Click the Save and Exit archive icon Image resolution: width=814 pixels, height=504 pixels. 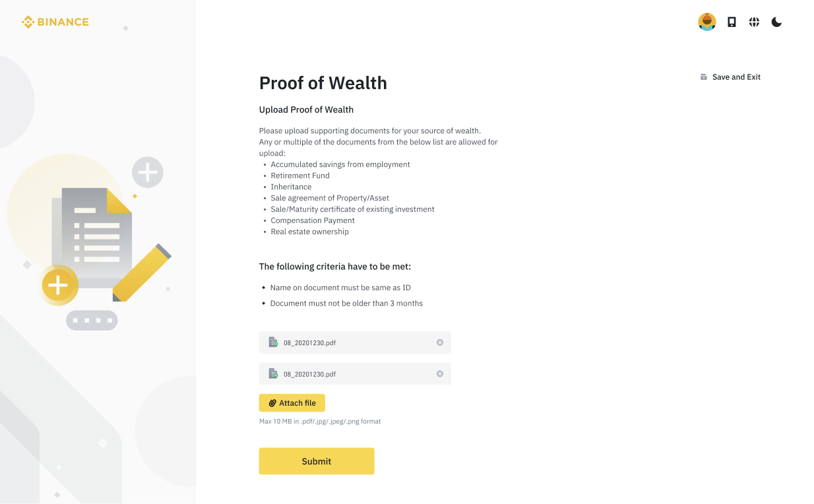(703, 77)
